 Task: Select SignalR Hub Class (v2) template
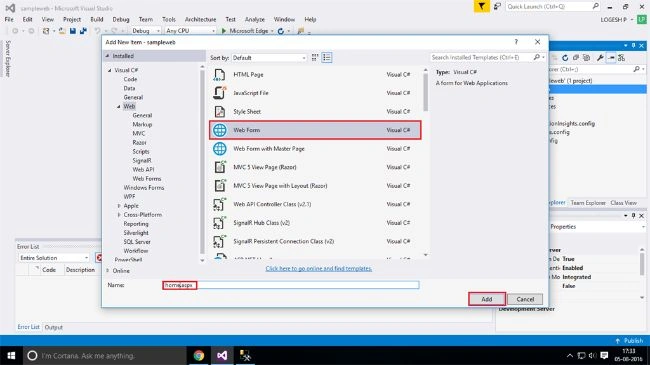(315, 223)
